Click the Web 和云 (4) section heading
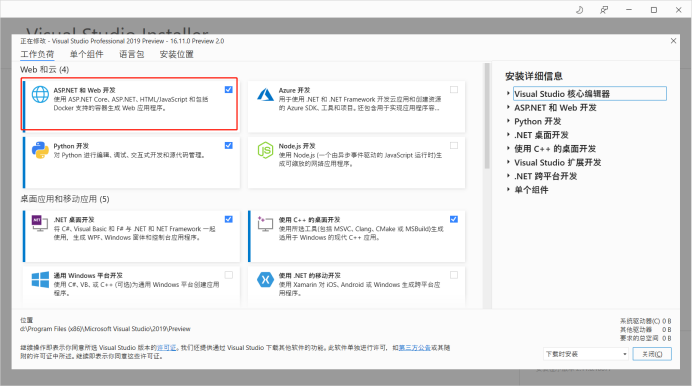Viewport: 692px width, 387px height. (x=45, y=70)
